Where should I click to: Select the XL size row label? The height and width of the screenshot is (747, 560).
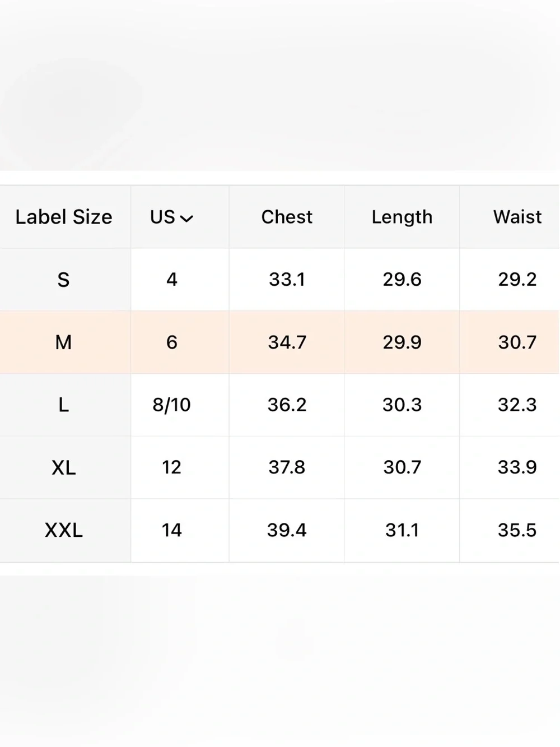click(64, 467)
